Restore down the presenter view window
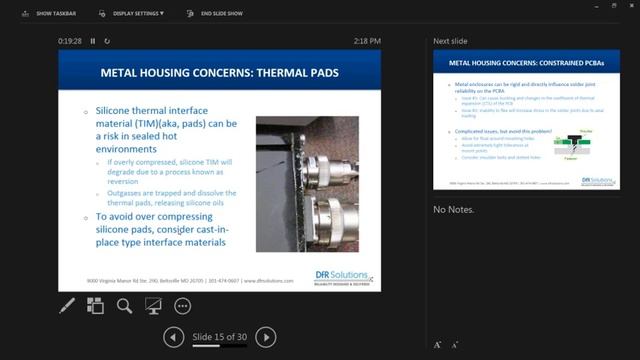 [614, 6]
